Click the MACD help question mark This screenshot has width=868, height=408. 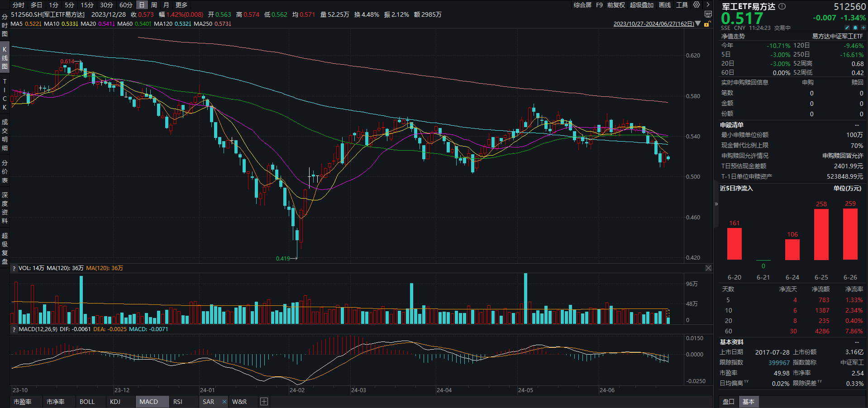14,330
